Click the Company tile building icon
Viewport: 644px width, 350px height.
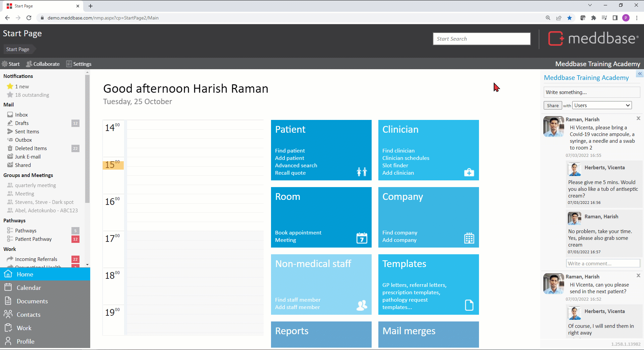click(469, 238)
